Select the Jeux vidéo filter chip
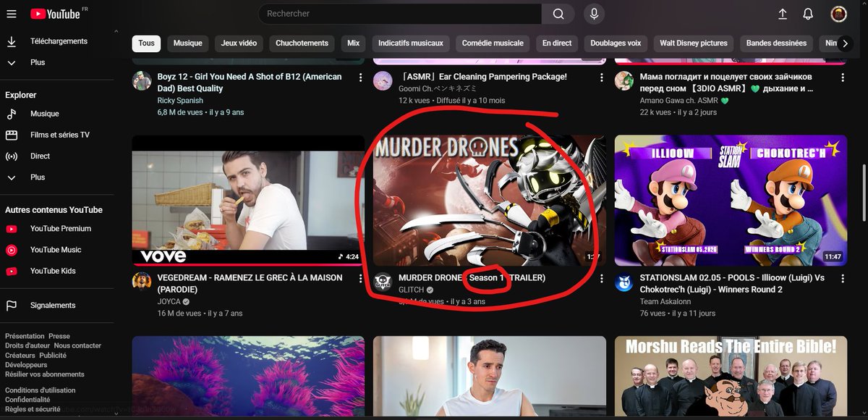The image size is (868, 420). [x=239, y=43]
